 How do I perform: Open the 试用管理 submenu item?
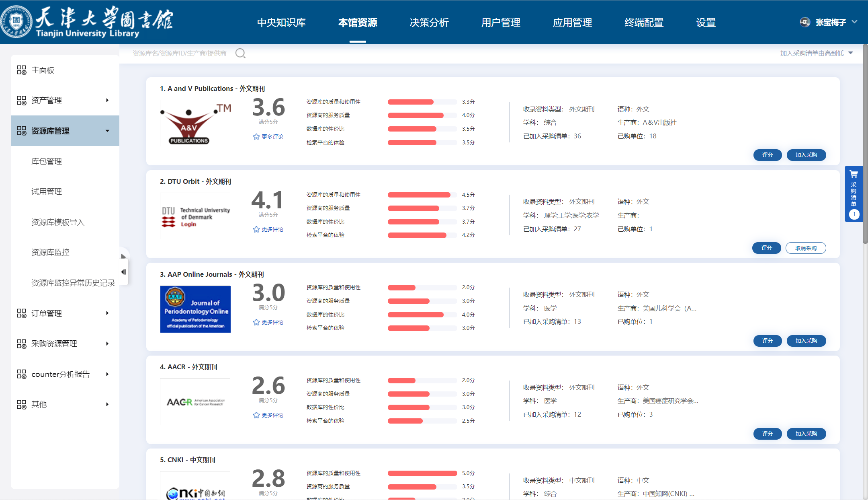(47, 191)
